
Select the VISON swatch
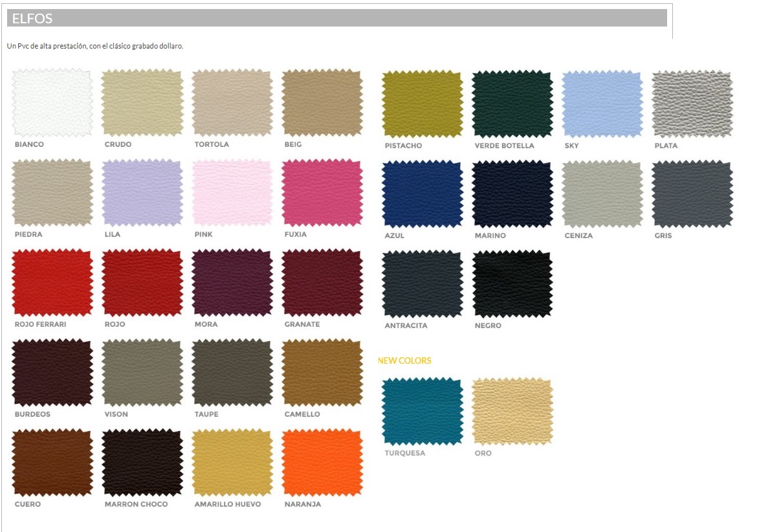(x=142, y=372)
